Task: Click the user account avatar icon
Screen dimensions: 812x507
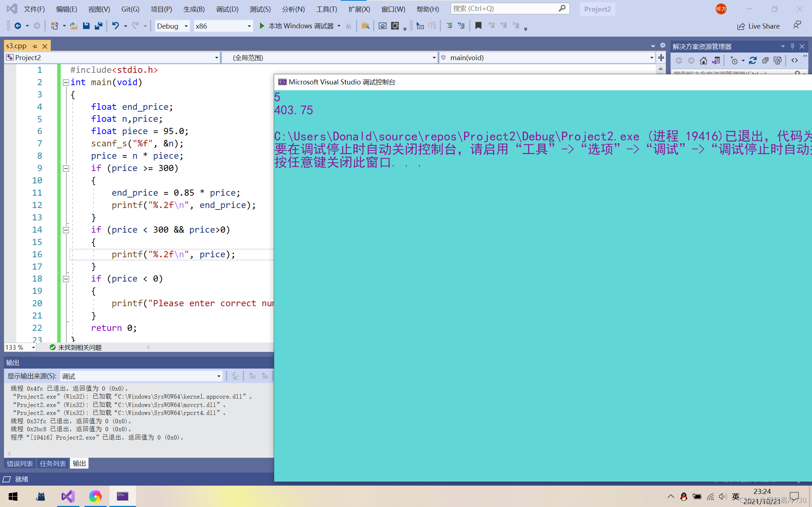Action: [721, 9]
